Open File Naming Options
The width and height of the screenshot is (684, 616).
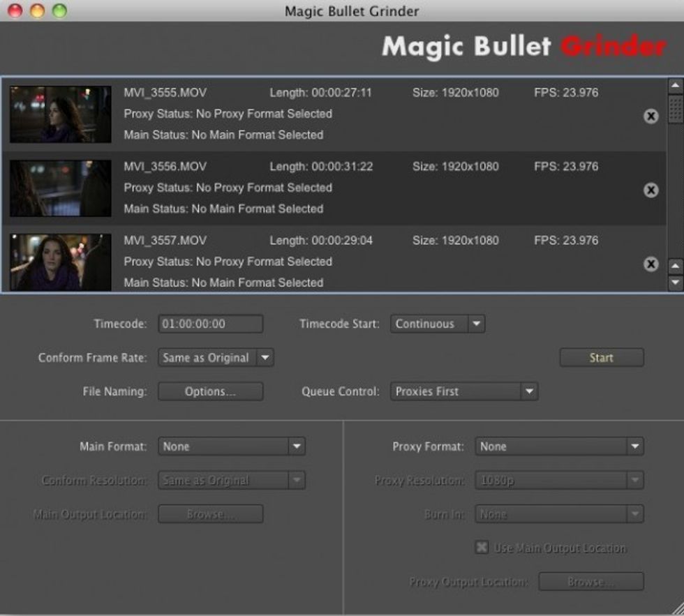point(211,391)
